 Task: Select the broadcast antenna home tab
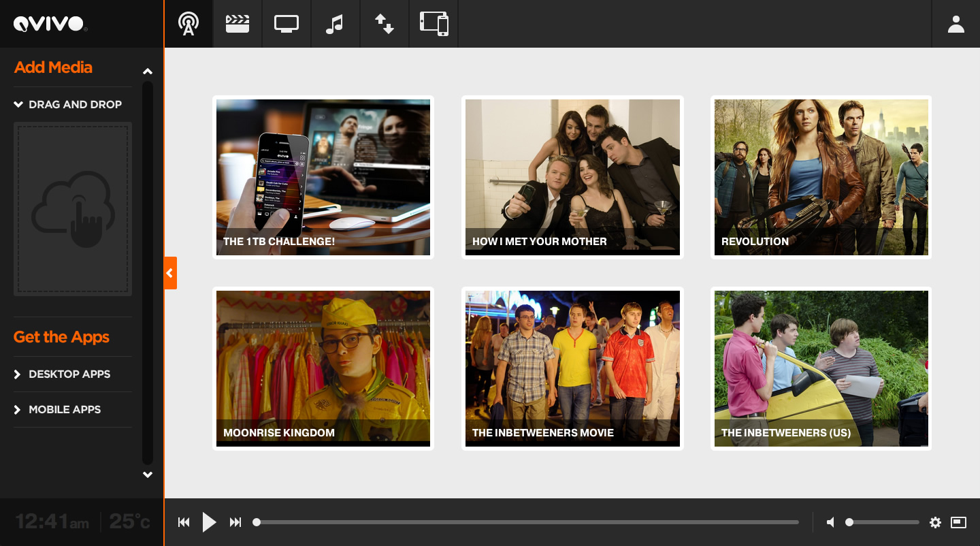coord(189,24)
